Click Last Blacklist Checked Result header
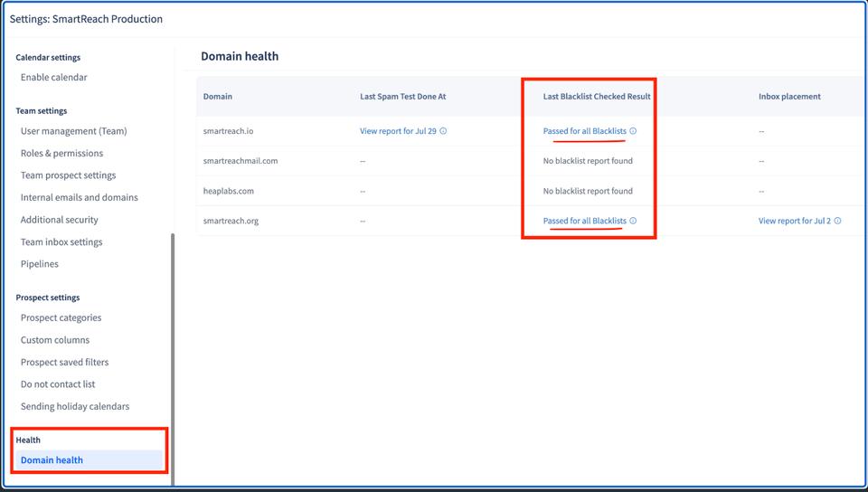The height and width of the screenshot is (492, 868). pyautogui.click(x=597, y=96)
